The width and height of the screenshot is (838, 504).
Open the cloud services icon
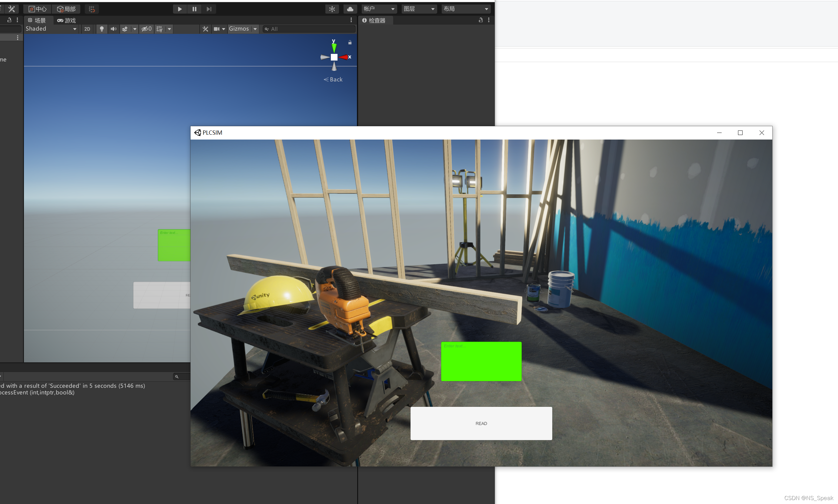pos(350,9)
